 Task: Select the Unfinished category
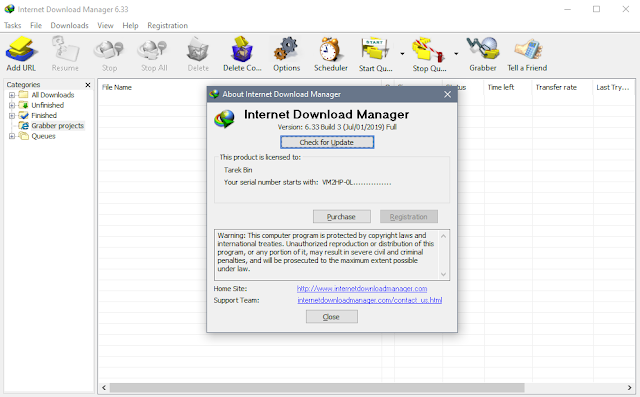click(47, 105)
